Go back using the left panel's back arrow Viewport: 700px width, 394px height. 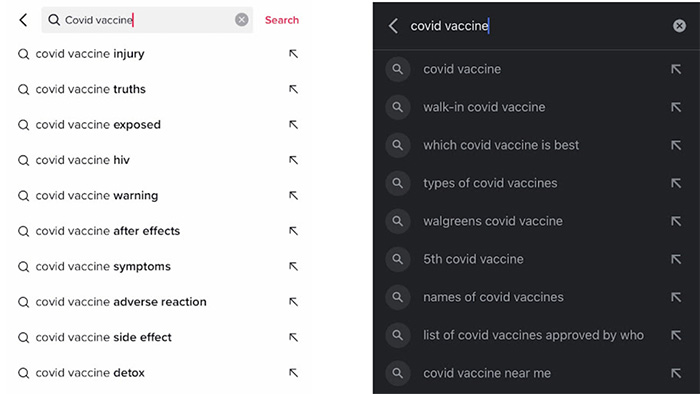coord(23,20)
